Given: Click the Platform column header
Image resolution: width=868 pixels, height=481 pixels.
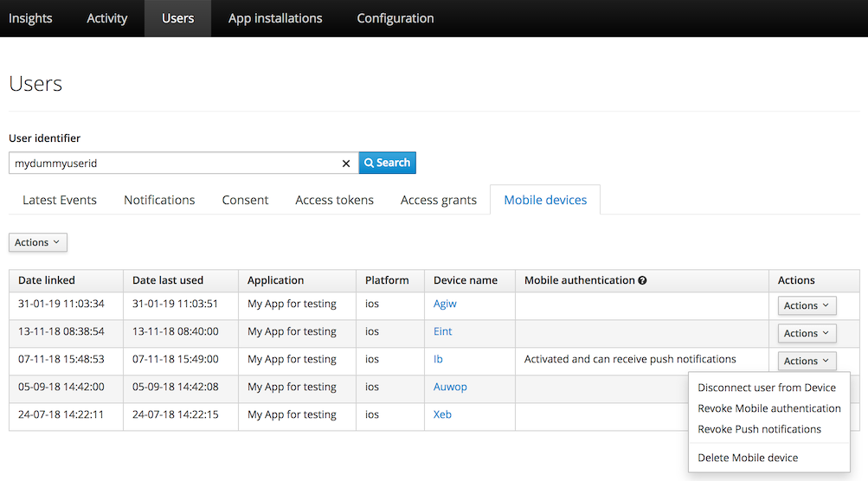Looking at the screenshot, I should pos(387,280).
